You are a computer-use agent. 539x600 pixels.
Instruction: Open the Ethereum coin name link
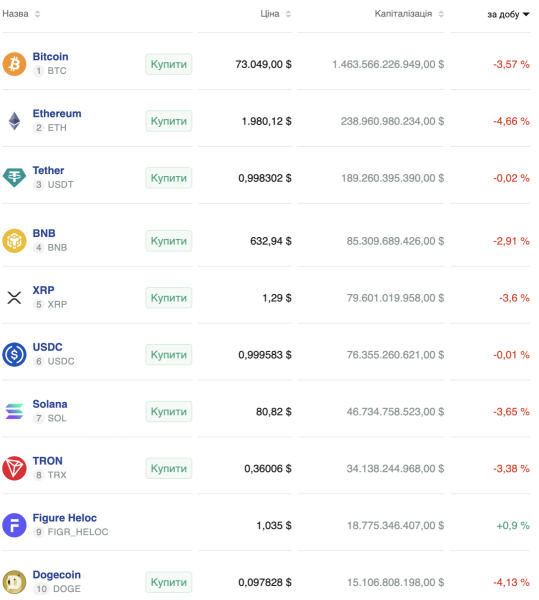[x=57, y=113]
